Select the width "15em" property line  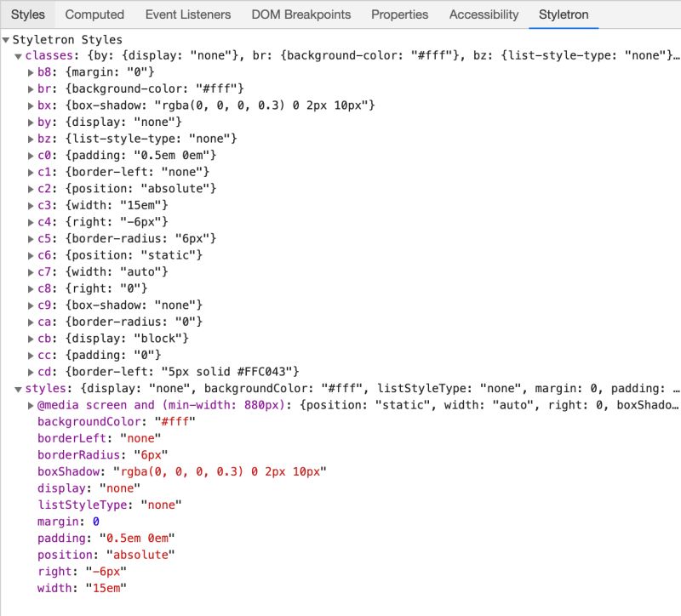82,588
